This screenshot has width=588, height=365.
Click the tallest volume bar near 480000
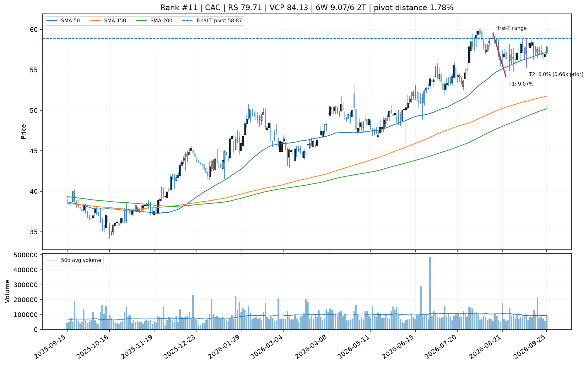pyautogui.click(x=430, y=293)
